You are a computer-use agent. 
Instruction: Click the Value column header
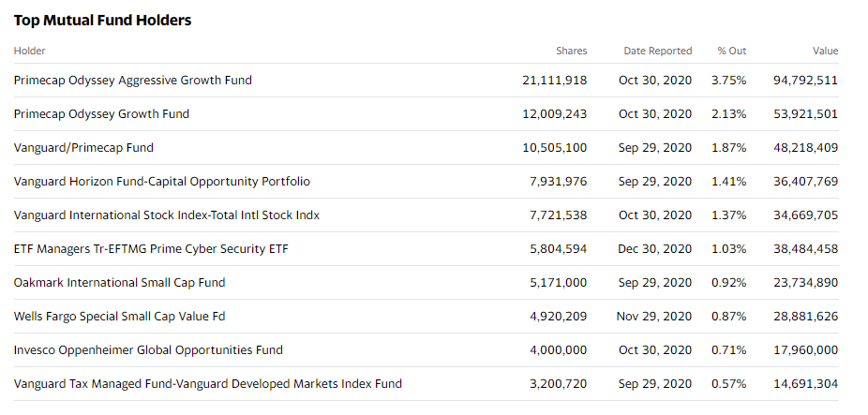coord(826,51)
